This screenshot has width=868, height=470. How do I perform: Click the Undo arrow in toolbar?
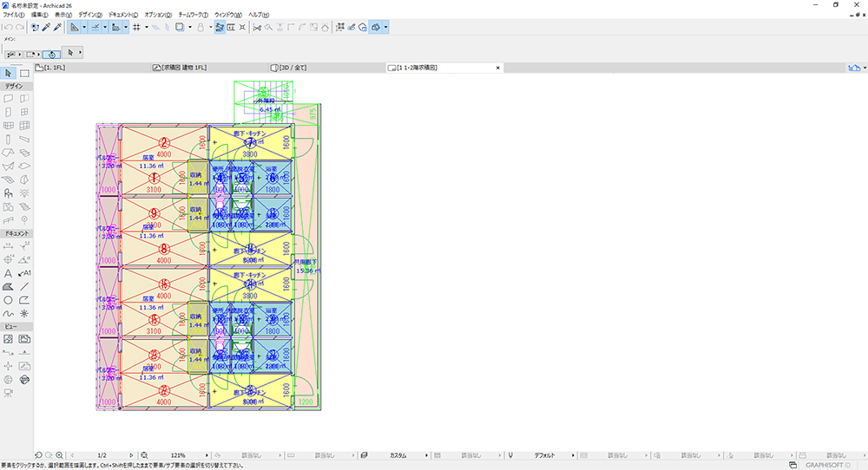click(x=8, y=27)
